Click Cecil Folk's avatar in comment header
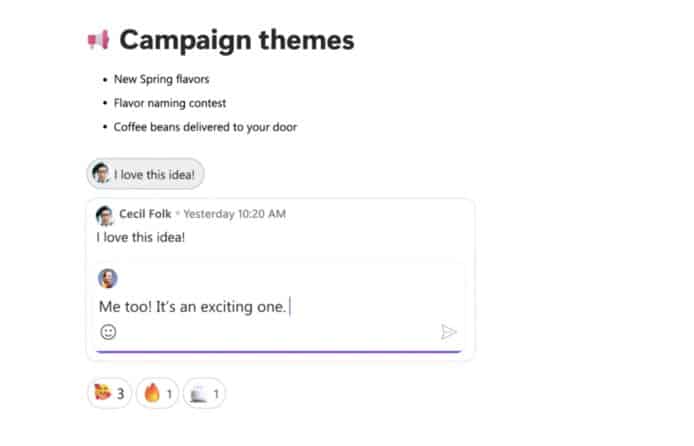Image resolution: width=694 pixels, height=446 pixels. [x=104, y=215]
